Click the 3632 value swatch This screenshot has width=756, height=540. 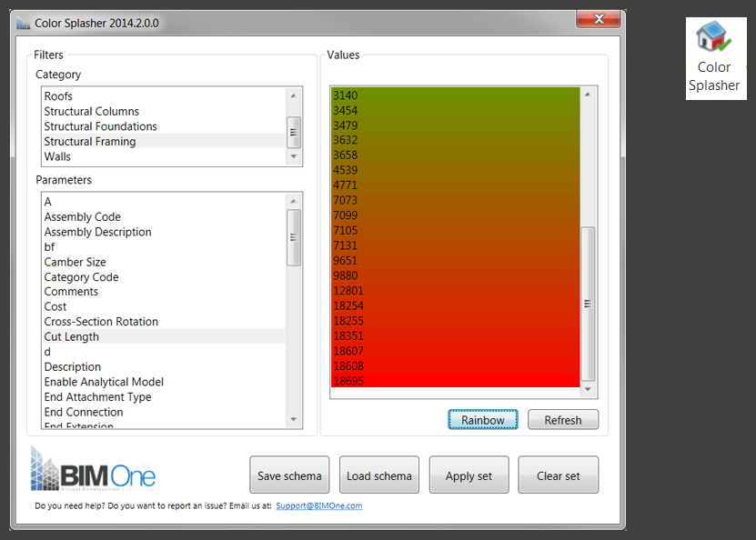point(455,140)
